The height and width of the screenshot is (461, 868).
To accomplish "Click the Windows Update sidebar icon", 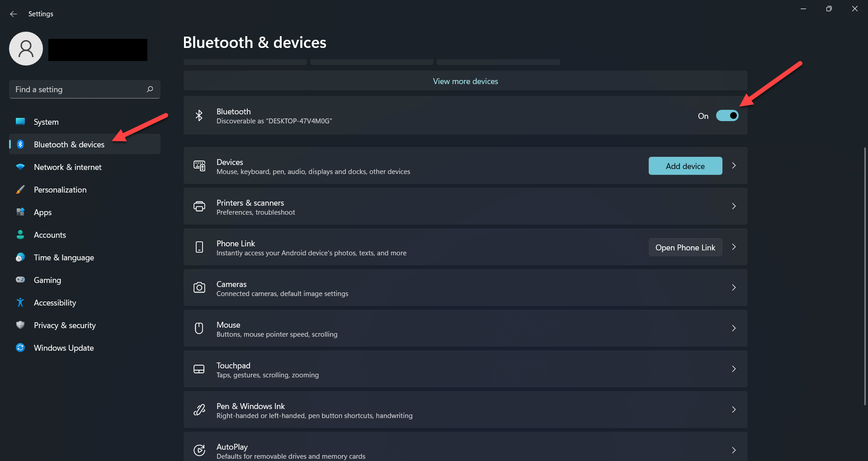I will pyautogui.click(x=20, y=348).
